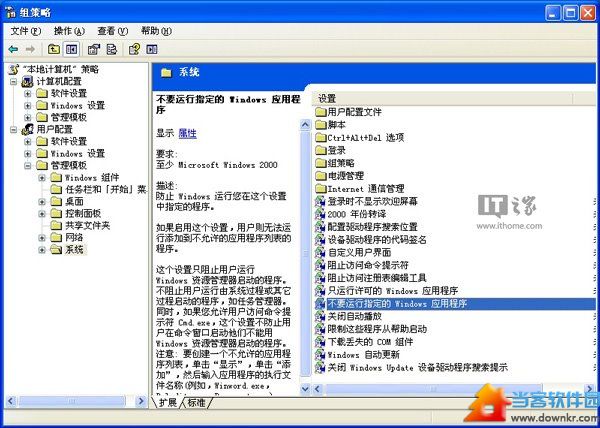Screen dimensions: 600x428
Task: Click policy icon for 登录时不显示欢迎屏幕
Action: click(320, 201)
